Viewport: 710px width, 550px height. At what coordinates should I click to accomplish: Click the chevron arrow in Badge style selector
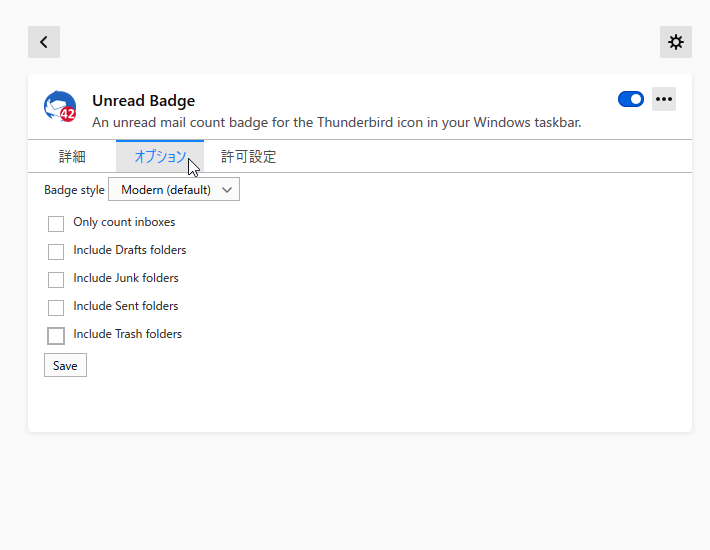click(227, 190)
